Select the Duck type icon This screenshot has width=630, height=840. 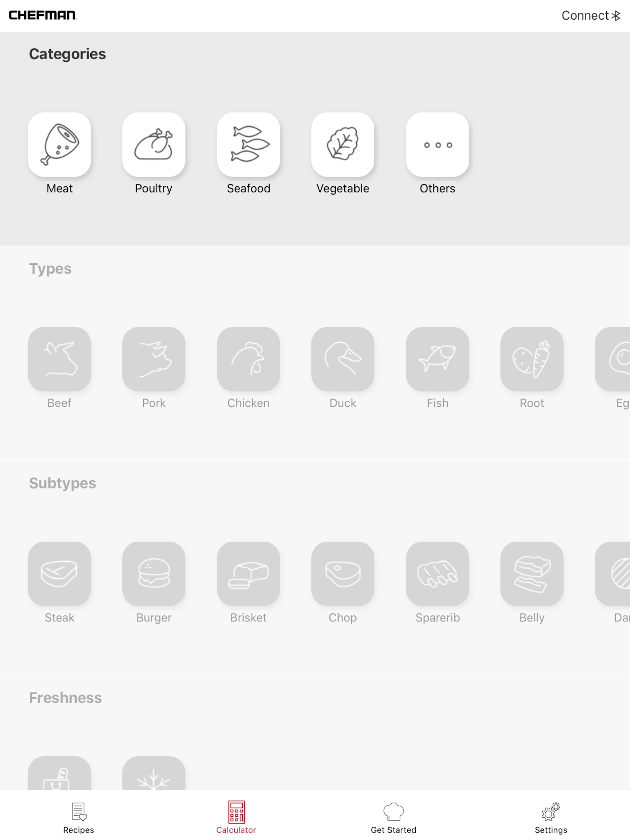pos(342,359)
